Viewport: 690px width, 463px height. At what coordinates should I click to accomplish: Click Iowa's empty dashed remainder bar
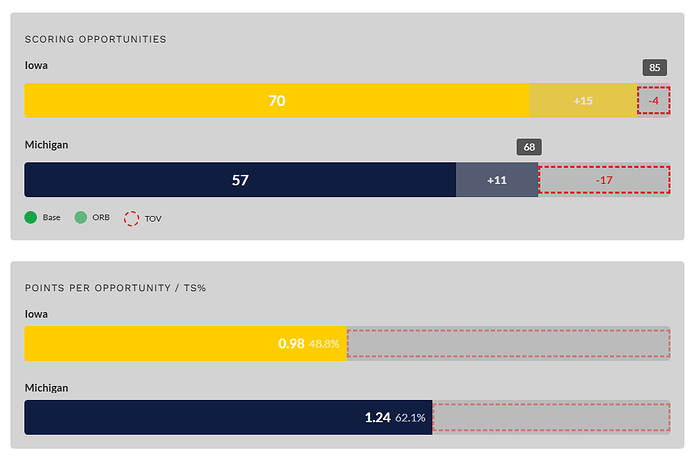[x=508, y=343]
